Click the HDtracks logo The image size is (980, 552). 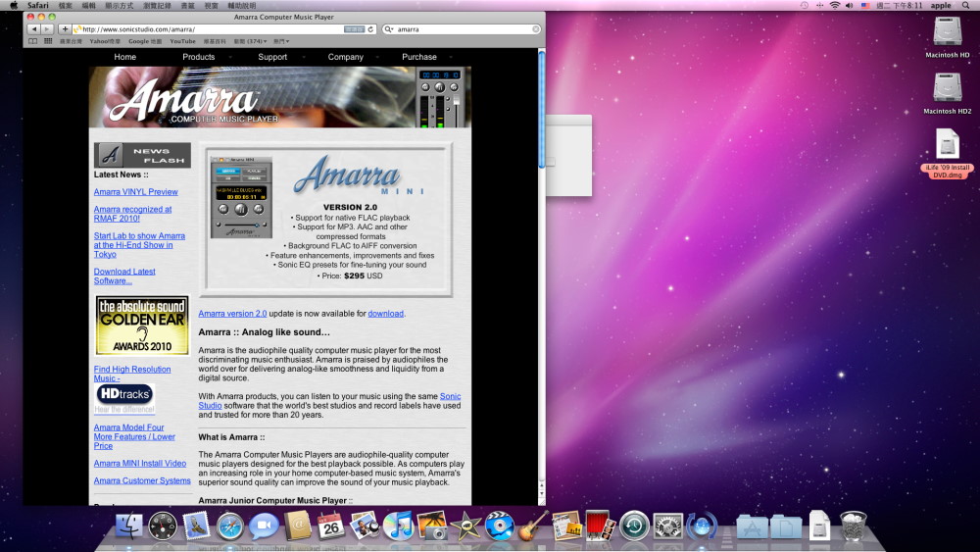point(125,398)
